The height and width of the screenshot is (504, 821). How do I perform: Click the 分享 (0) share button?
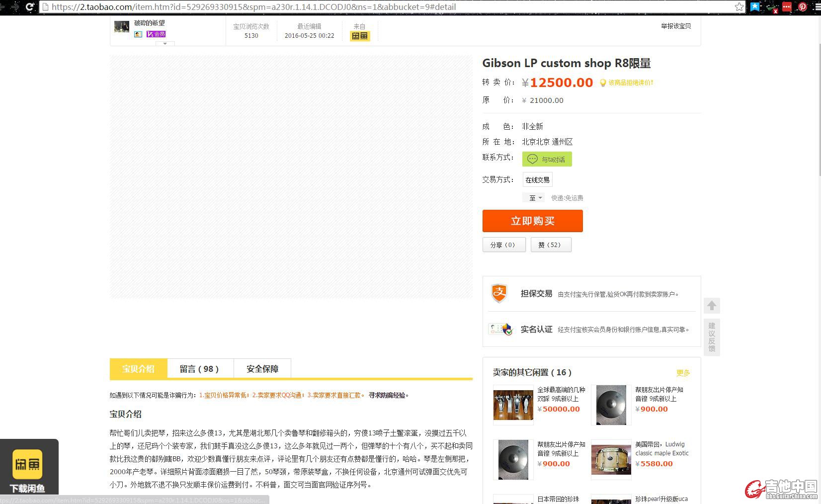(x=503, y=245)
